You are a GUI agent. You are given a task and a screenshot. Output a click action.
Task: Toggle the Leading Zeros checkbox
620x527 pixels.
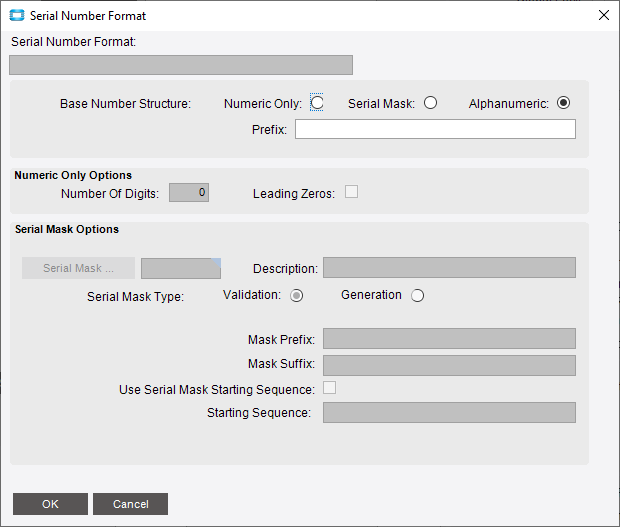coord(351,192)
